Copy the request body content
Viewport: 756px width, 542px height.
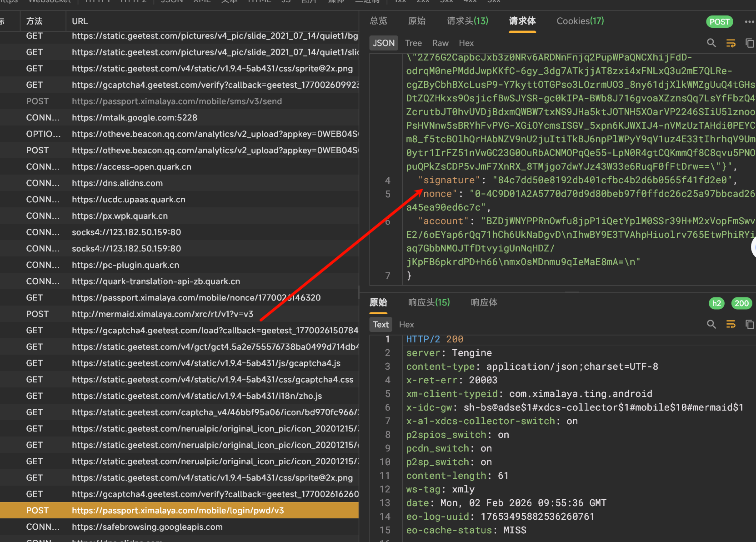coord(749,43)
